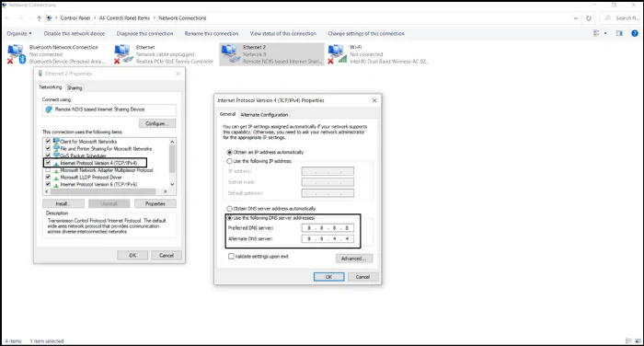Toggle the preview pane icon
Screen dimensions: 644x346
(619, 33)
